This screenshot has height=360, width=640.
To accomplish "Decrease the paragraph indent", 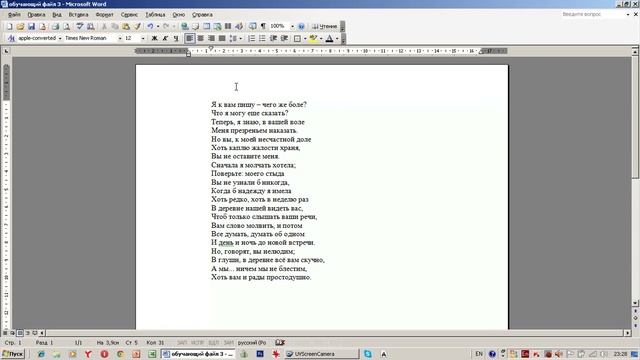I will pyautogui.click(x=273, y=38).
